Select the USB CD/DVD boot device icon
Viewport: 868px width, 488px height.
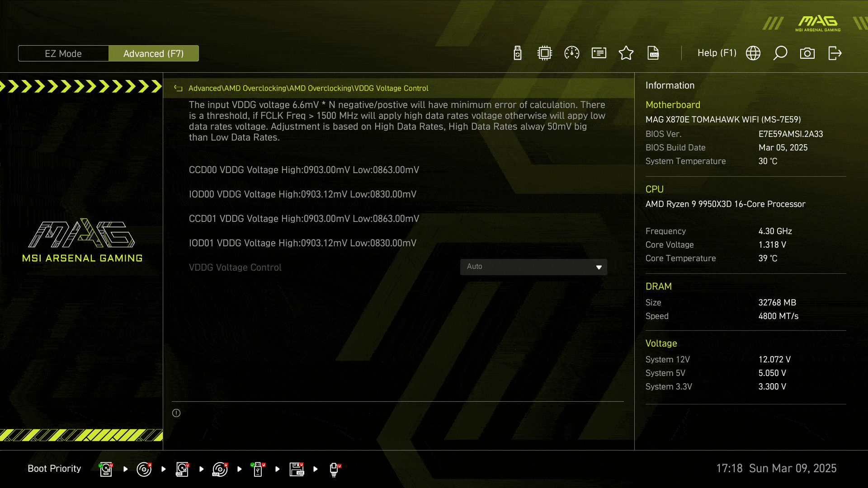[x=220, y=469]
